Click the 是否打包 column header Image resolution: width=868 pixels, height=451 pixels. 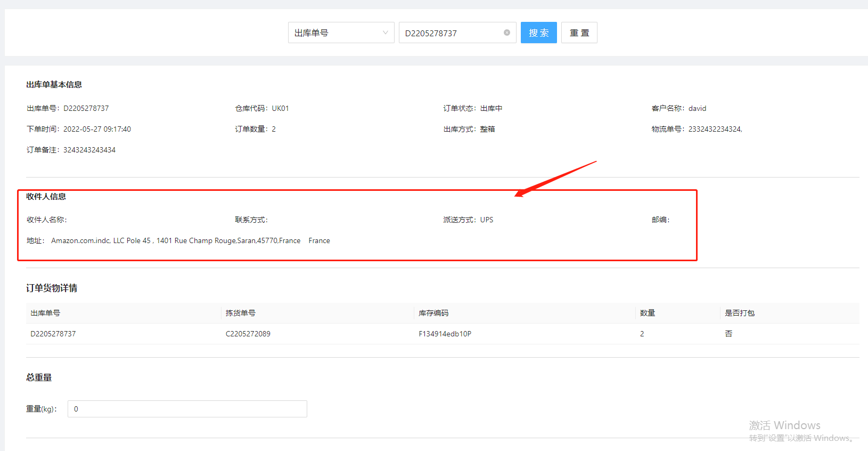click(x=740, y=313)
